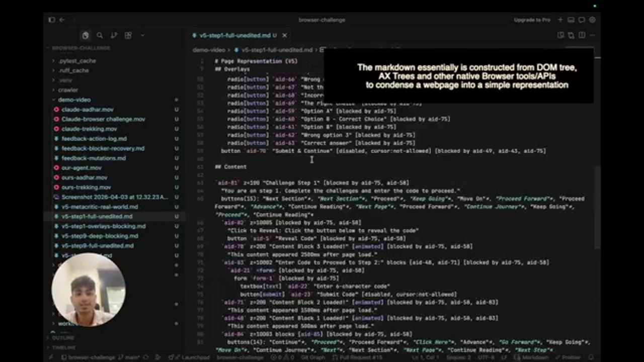
Task: Close the v5-step1-full-unedited.md tab
Action: point(284,35)
